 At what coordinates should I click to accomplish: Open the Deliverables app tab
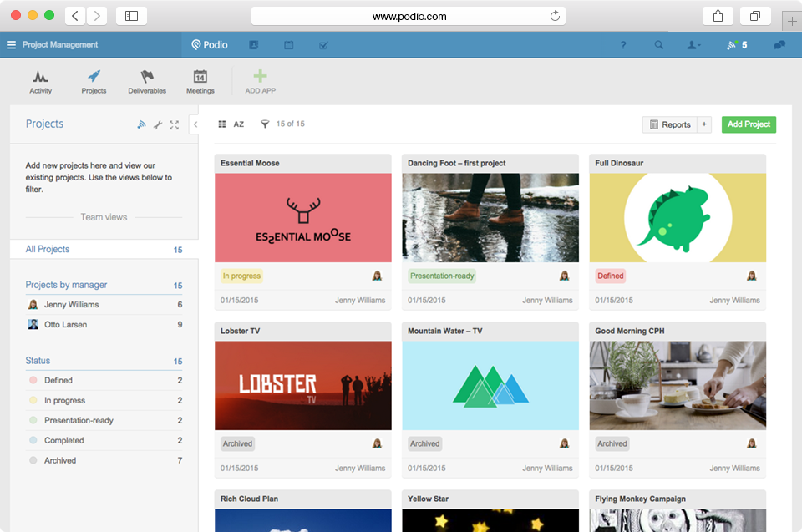[147, 81]
